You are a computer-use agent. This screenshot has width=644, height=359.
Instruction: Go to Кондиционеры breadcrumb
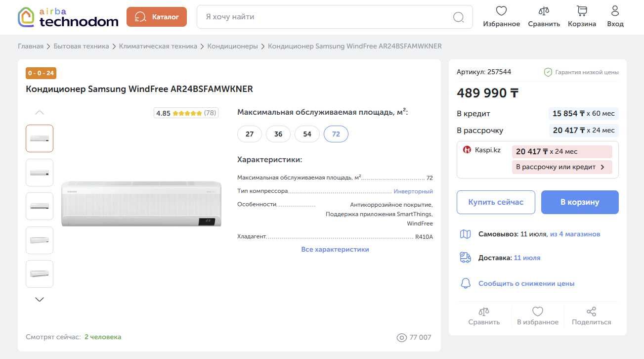[x=232, y=46]
